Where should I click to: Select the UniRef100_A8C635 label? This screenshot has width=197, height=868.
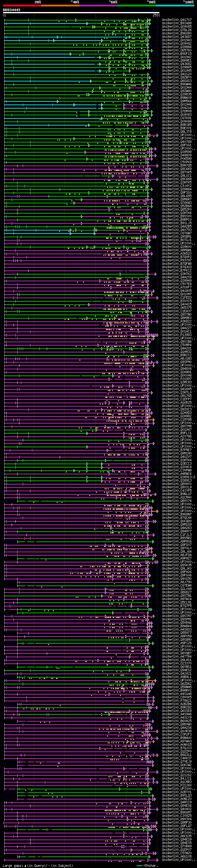(177, 836)
